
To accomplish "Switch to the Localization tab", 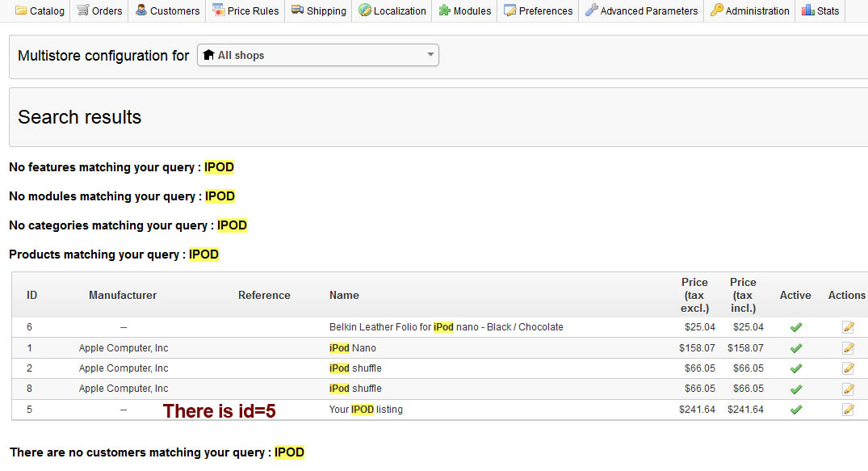I will (x=392, y=11).
